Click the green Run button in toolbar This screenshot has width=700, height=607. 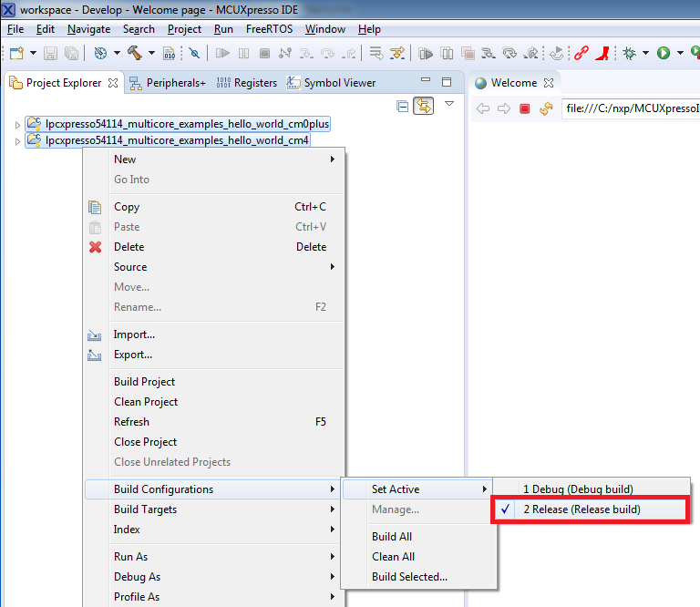663,53
